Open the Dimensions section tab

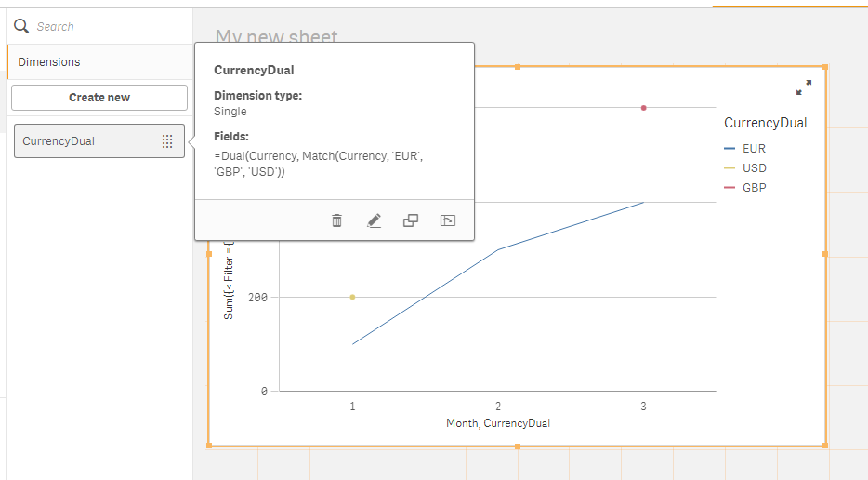click(x=99, y=62)
